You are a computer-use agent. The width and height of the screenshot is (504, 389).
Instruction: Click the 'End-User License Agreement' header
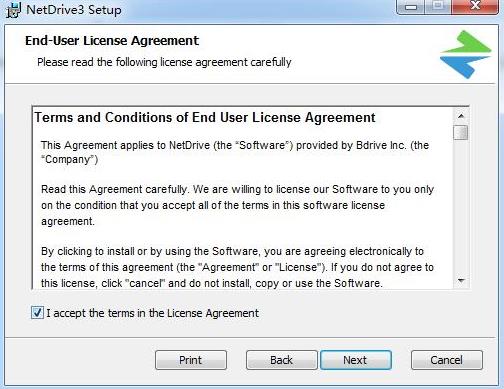point(112,41)
